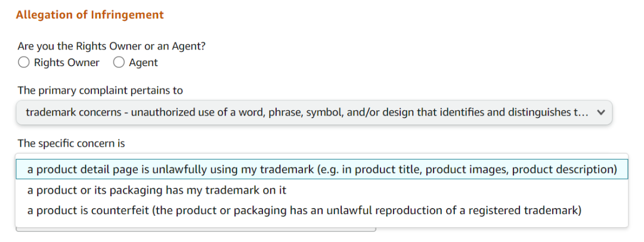Click the "Allegation of Infringement" heading
The height and width of the screenshot is (242, 644).
[90, 15]
